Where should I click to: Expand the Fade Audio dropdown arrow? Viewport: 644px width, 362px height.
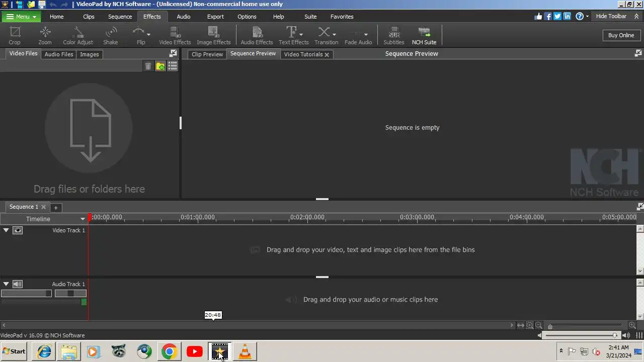pyautogui.click(x=366, y=35)
